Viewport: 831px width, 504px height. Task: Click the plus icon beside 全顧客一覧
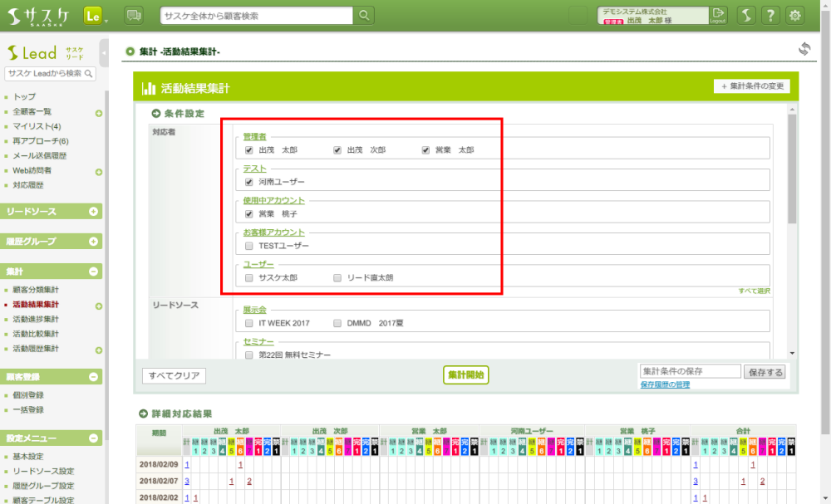pyautogui.click(x=99, y=112)
